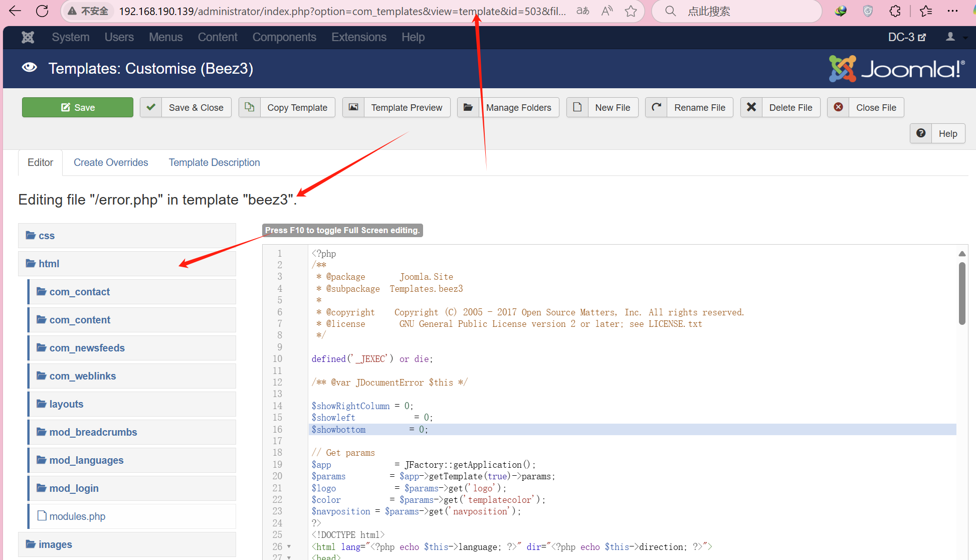
Task: Click the Rename File arrow icon
Action: click(x=656, y=107)
